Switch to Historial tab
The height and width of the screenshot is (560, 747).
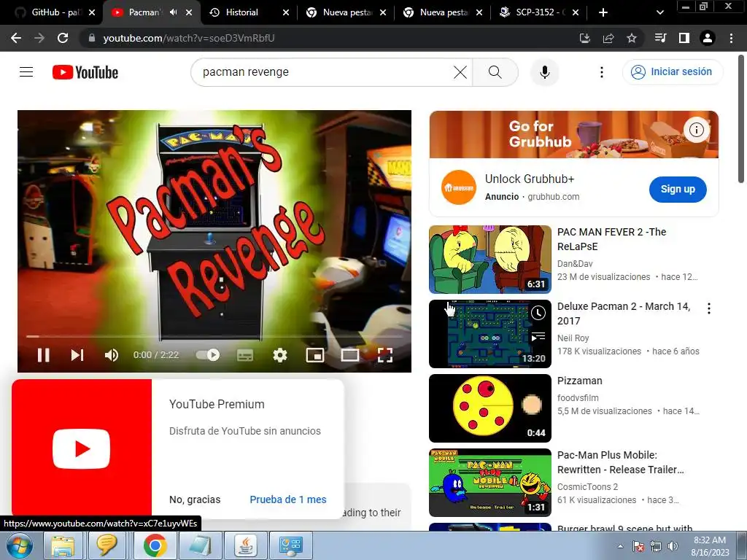coord(248,12)
